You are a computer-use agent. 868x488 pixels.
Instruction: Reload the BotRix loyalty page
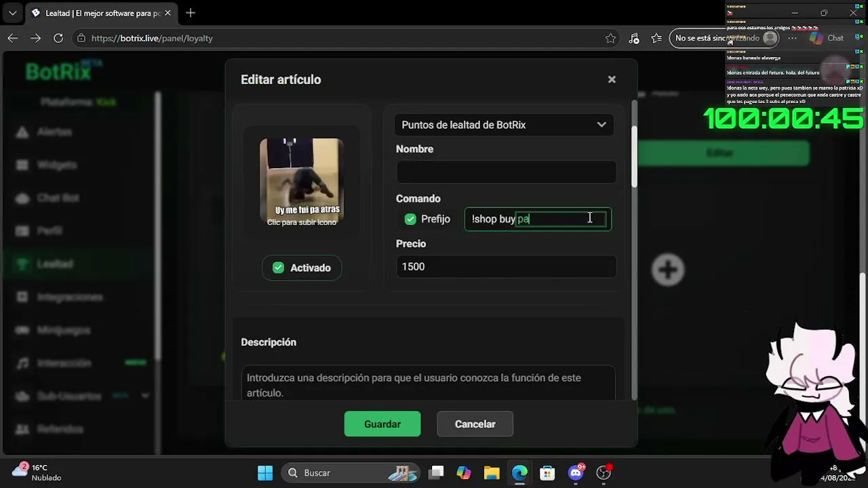(x=58, y=38)
